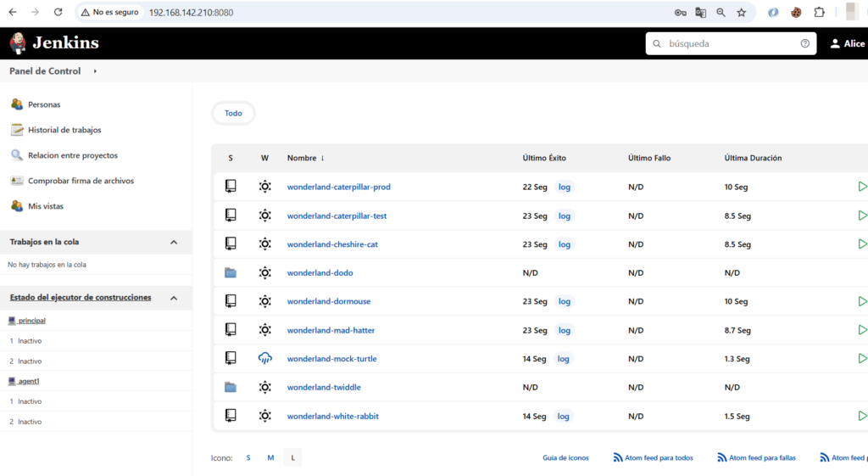Screen dimensions: 868x476
Task: Open the Guía de iconos link
Action: (565, 457)
